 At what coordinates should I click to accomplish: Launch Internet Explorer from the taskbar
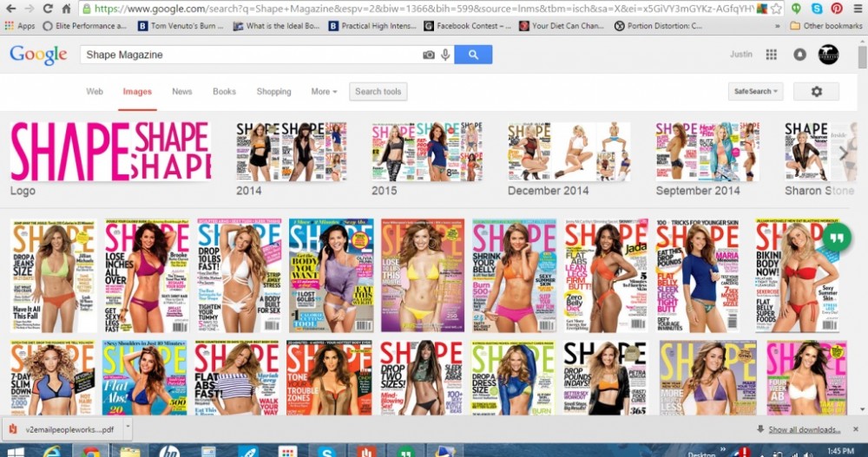[x=53, y=452]
